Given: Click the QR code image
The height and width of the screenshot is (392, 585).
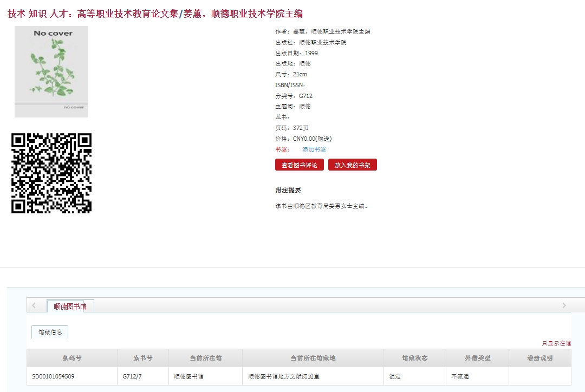Looking at the screenshot, I should (51, 173).
